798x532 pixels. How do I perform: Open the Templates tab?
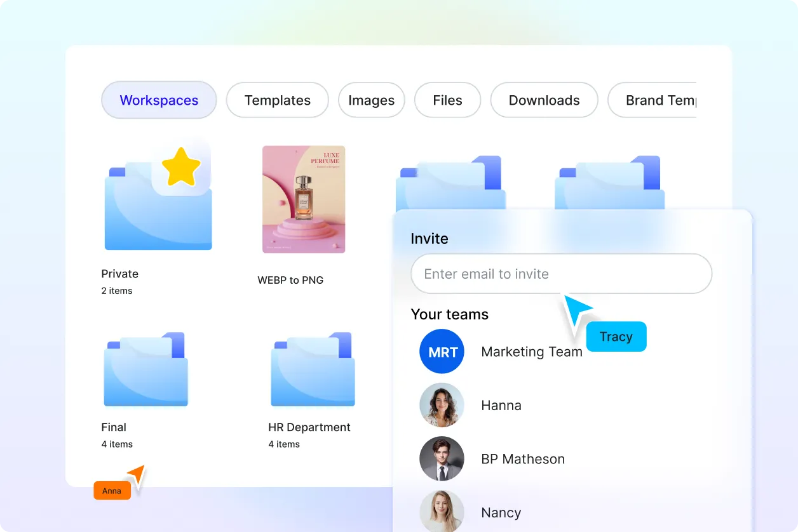point(278,100)
